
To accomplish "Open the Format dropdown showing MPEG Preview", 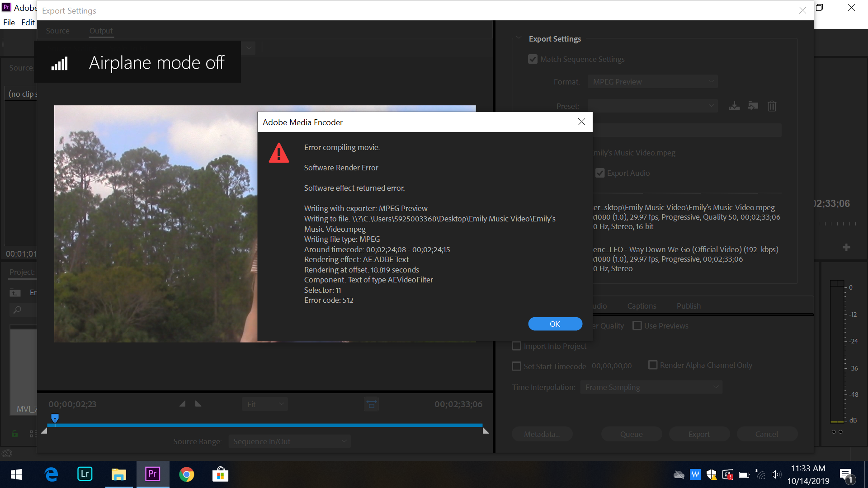I will [x=652, y=81].
